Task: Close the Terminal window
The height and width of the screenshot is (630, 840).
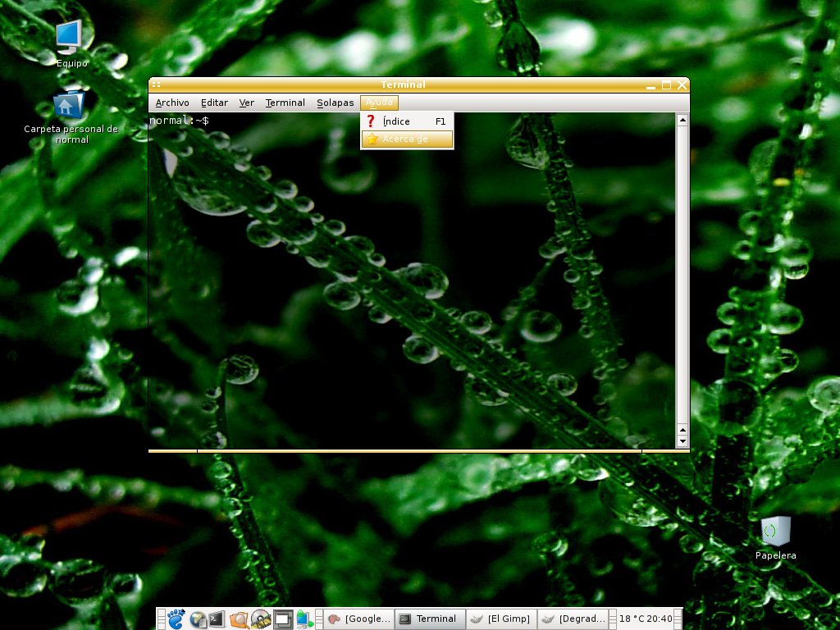Action: click(682, 85)
